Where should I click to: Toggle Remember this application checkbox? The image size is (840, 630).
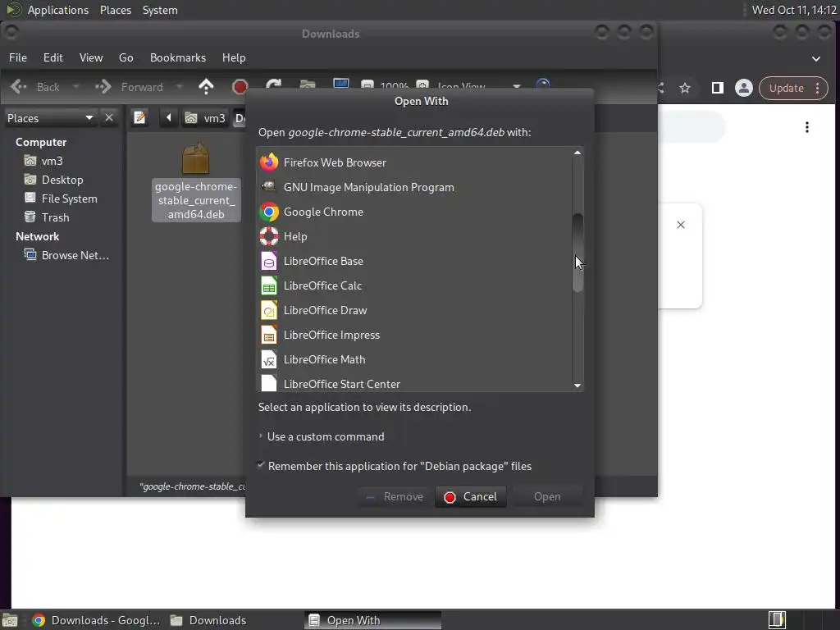click(261, 466)
